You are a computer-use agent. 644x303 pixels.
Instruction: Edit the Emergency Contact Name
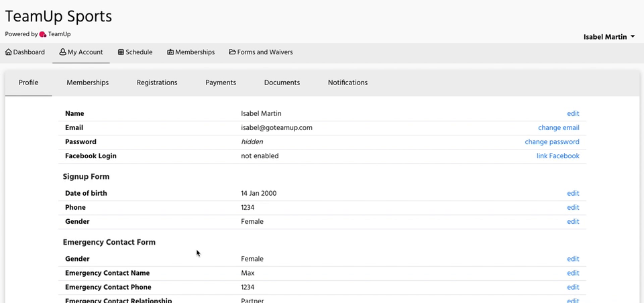573,274
